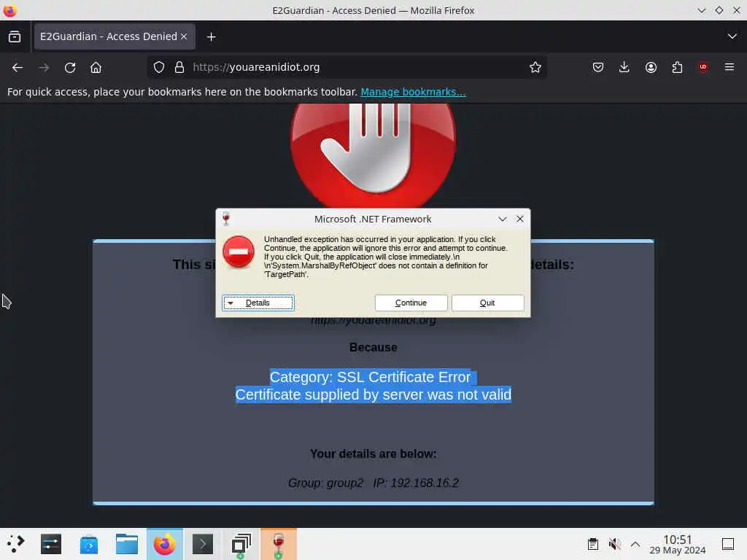The height and width of the screenshot is (560, 747).
Task: Open a new tab with plus button
Action: point(211,36)
